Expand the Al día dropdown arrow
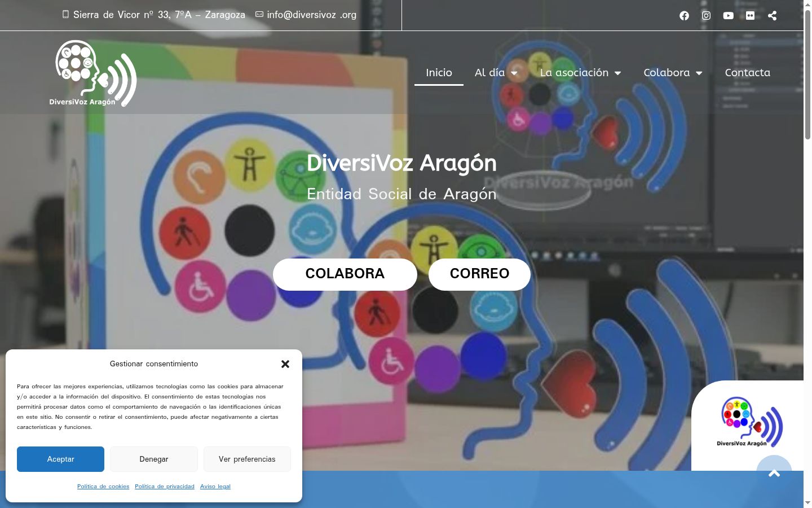This screenshot has width=812, height=508. coord(514,73)
